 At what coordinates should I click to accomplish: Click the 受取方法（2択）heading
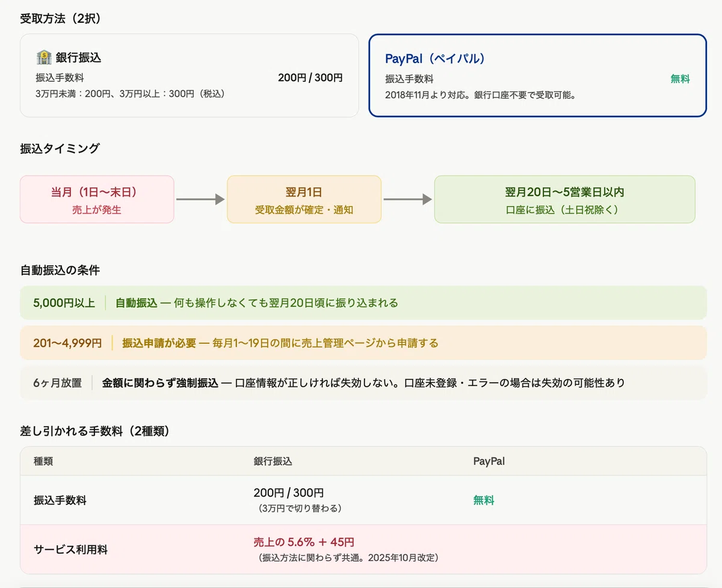pos(60,19)
